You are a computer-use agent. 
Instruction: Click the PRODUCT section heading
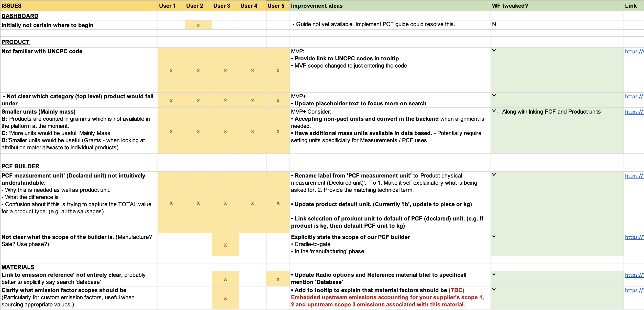(x=16, y=42)
